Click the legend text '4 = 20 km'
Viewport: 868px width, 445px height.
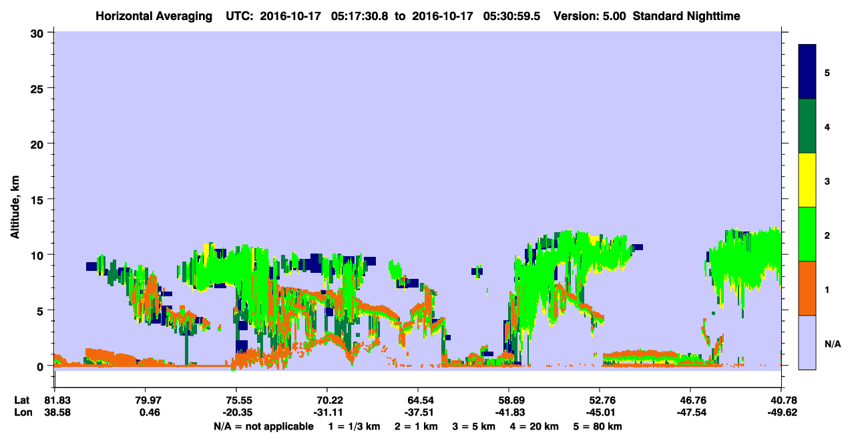[535, 426]
